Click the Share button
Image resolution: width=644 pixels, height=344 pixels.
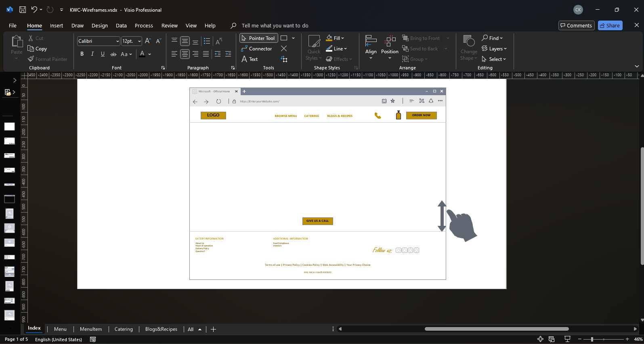(x=610, y=25)
